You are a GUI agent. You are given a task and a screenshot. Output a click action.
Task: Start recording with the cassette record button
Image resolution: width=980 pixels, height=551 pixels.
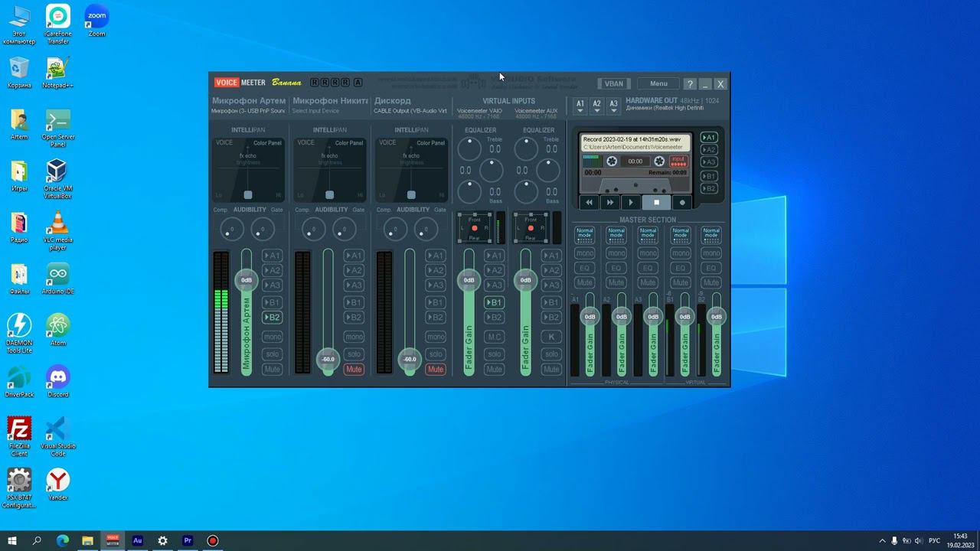[x=682, y=203]
